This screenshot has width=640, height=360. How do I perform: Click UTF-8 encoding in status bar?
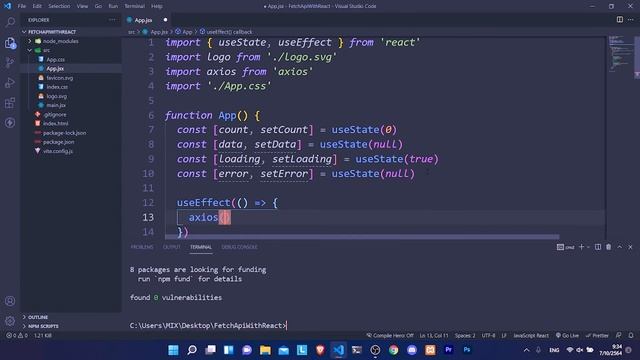pos(488,336)
